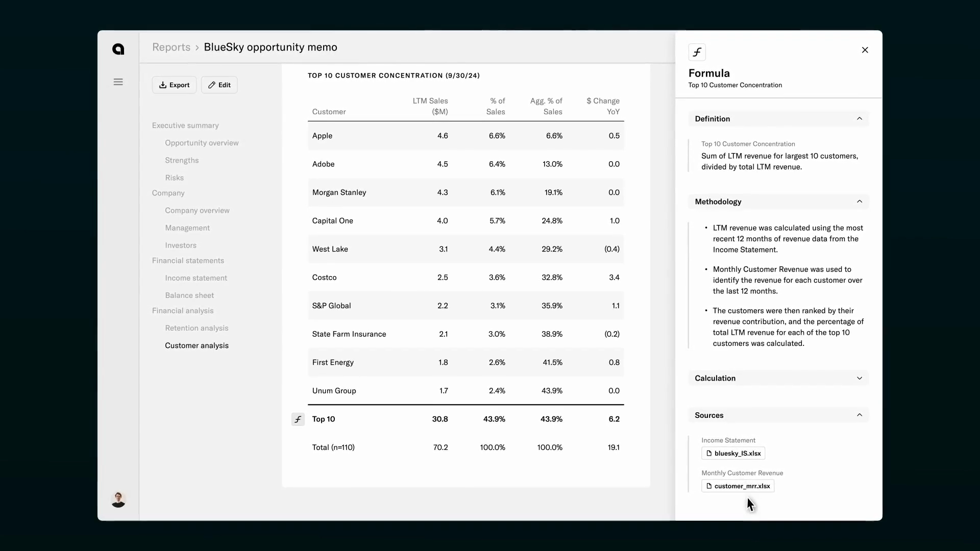Collapse the Methodology section chevron
The height and width of the screenshot is (551, 980).
[859, 202]
